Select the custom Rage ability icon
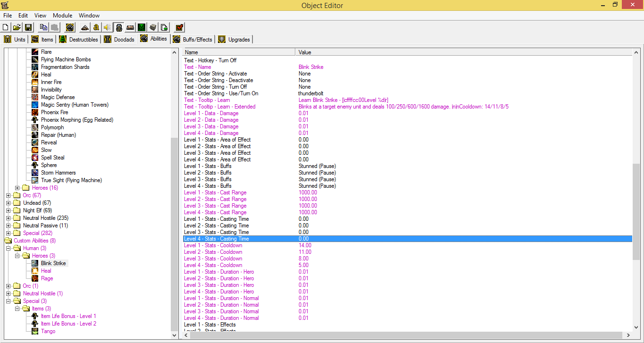Viewport: 644px width, 343px height. [35, 278]
